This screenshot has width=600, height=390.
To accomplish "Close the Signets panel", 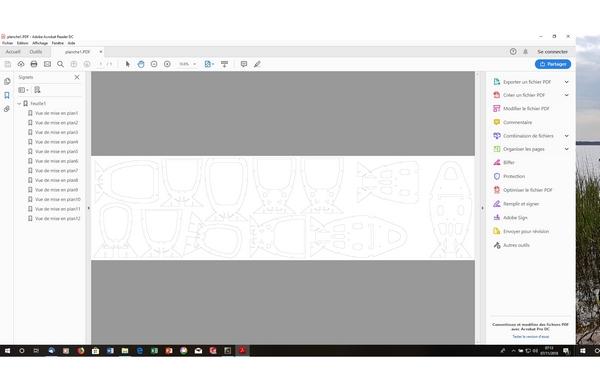I will click(77, 77).
